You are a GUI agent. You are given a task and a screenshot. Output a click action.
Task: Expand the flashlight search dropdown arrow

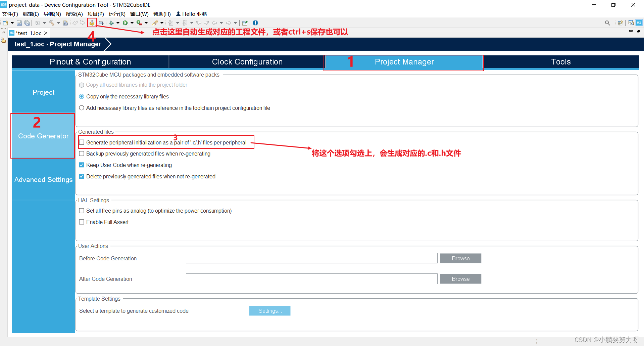(x=162, y=23)
